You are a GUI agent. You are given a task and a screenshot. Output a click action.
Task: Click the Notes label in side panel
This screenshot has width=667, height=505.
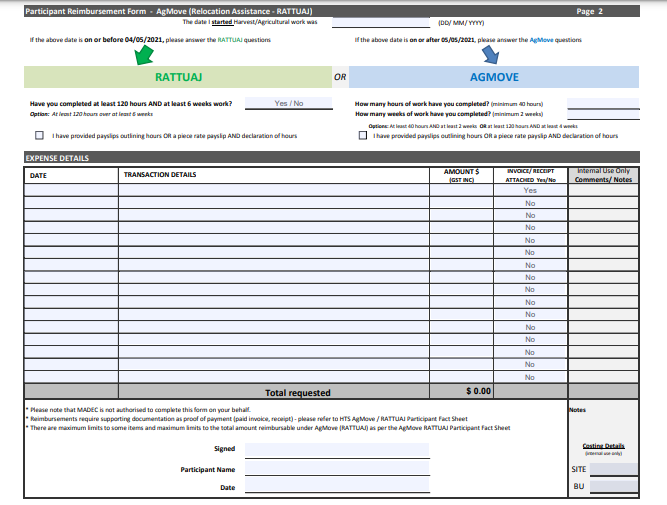[x=577, y=410]
